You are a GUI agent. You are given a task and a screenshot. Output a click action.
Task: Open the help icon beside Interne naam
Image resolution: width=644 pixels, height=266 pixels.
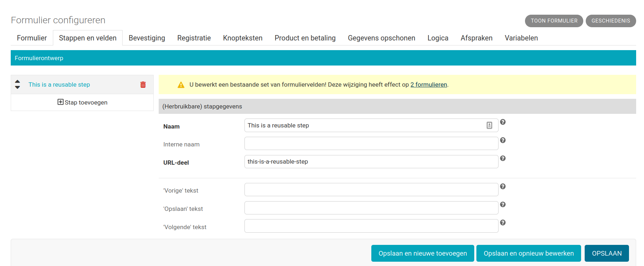[503, 140]
